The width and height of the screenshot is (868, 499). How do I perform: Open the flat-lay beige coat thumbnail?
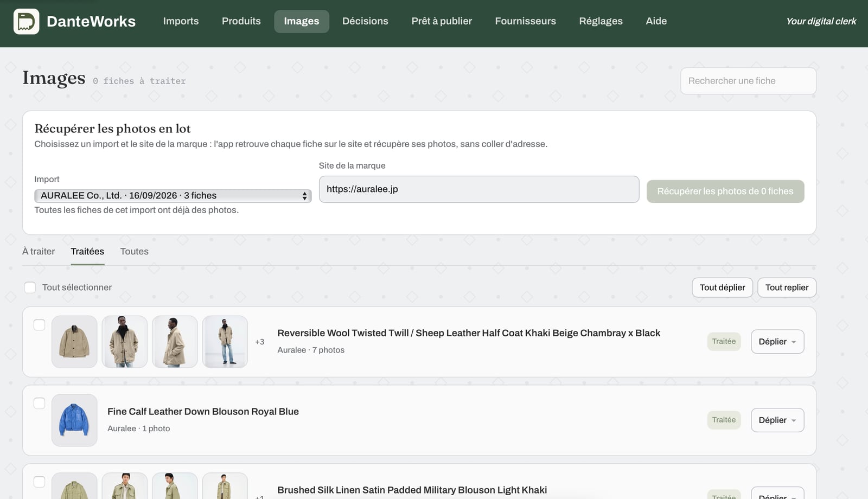74,342
